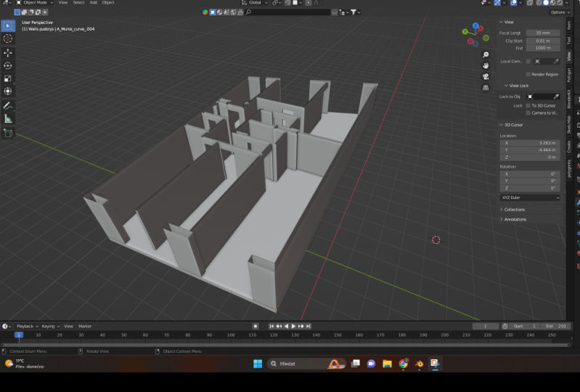Select the Annotate tool

(x=8, y=106)
